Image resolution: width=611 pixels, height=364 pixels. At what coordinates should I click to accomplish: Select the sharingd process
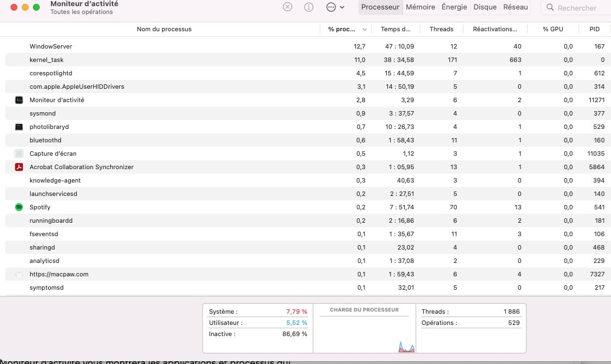click(42, 247)
